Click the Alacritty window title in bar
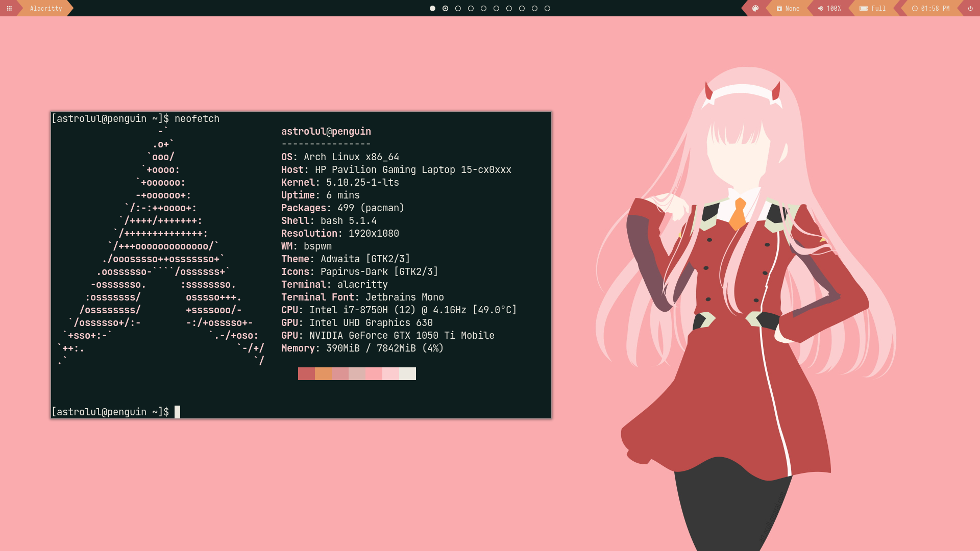 [46, 8]
